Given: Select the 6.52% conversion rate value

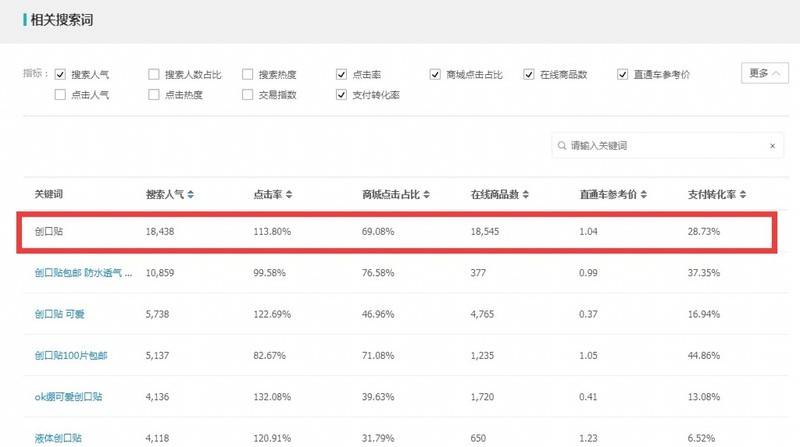Looking at the screenshot, I should [701, 438].
